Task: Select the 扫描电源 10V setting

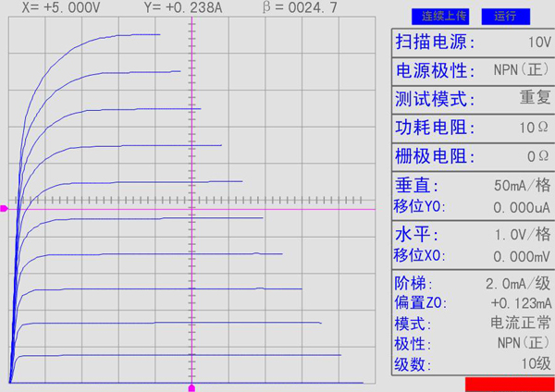Action: pyautogui.click(x=473, y=43)
